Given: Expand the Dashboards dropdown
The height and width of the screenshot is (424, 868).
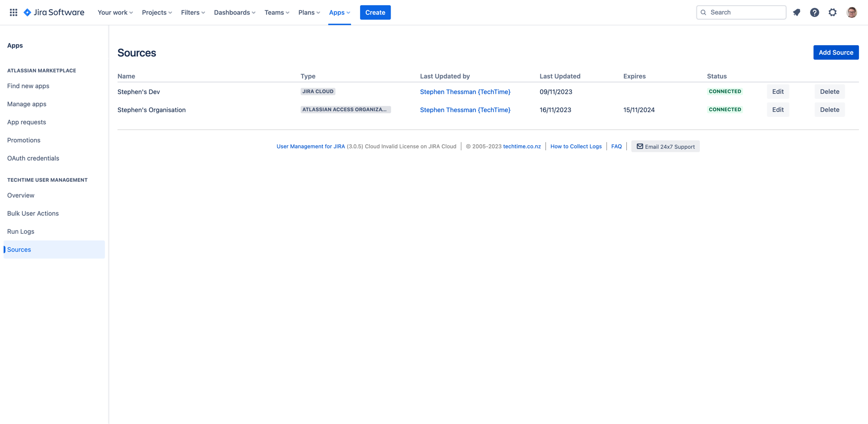Looking at the screenshot, I should point(235,12).
